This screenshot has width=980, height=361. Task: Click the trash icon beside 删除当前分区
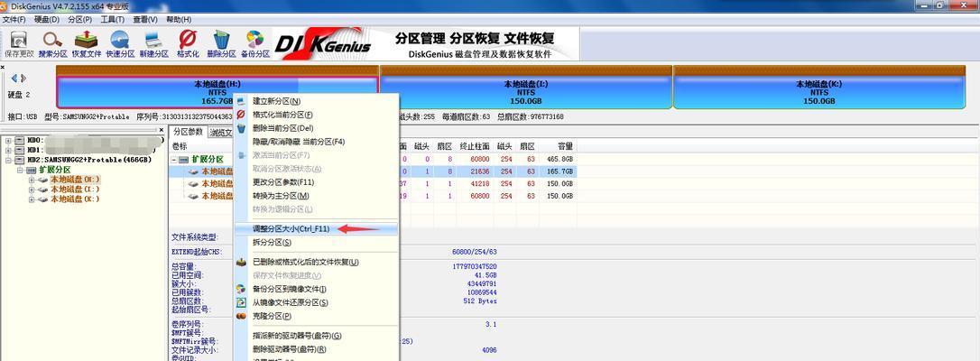[241, 128]
